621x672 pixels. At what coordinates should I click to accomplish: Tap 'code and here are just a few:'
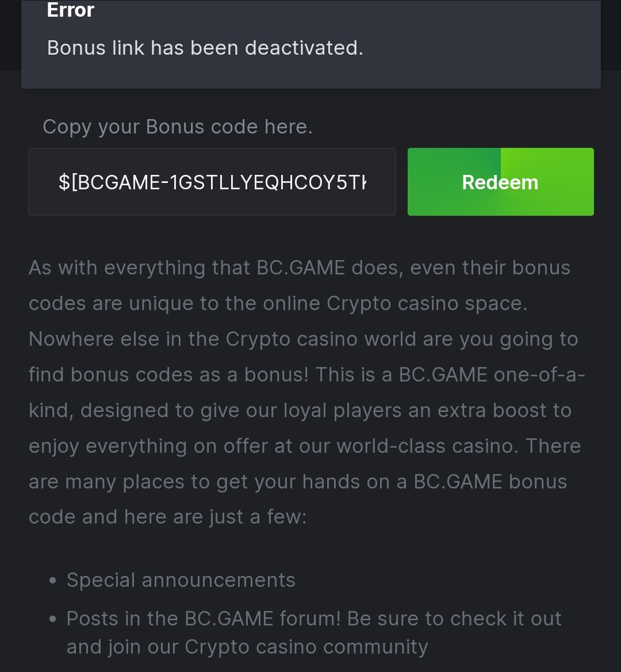167,517
